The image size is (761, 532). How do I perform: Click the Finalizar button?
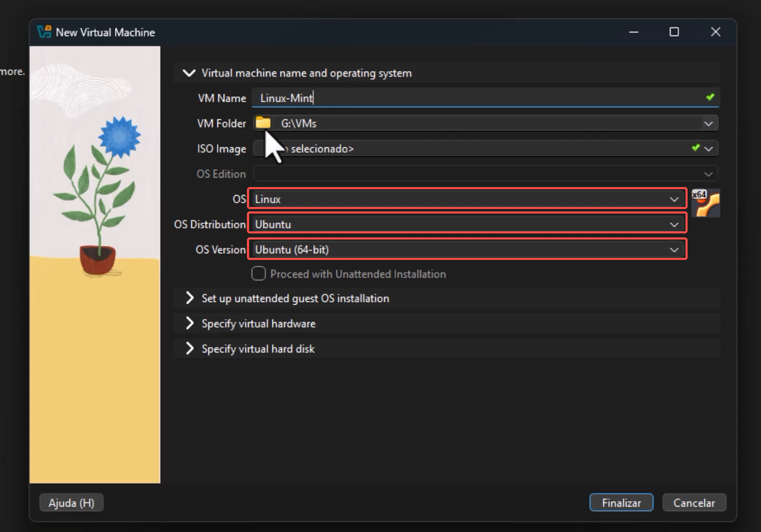[621, 502]
